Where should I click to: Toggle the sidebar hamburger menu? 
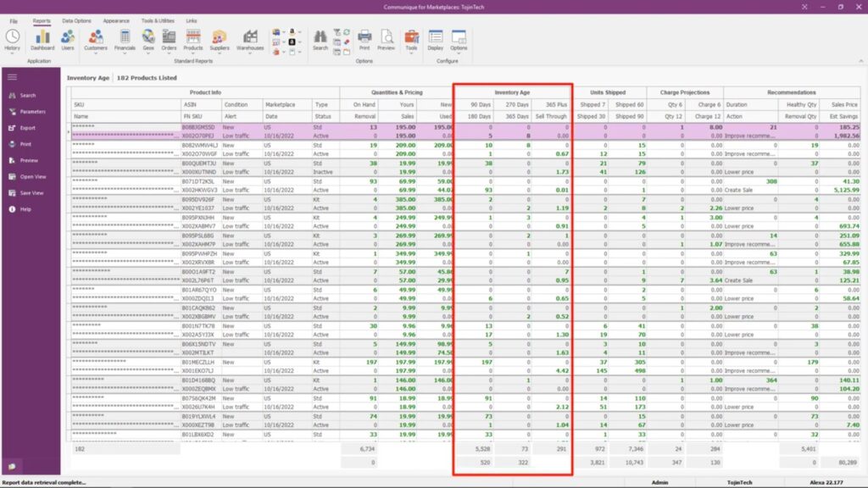(11, 76)
